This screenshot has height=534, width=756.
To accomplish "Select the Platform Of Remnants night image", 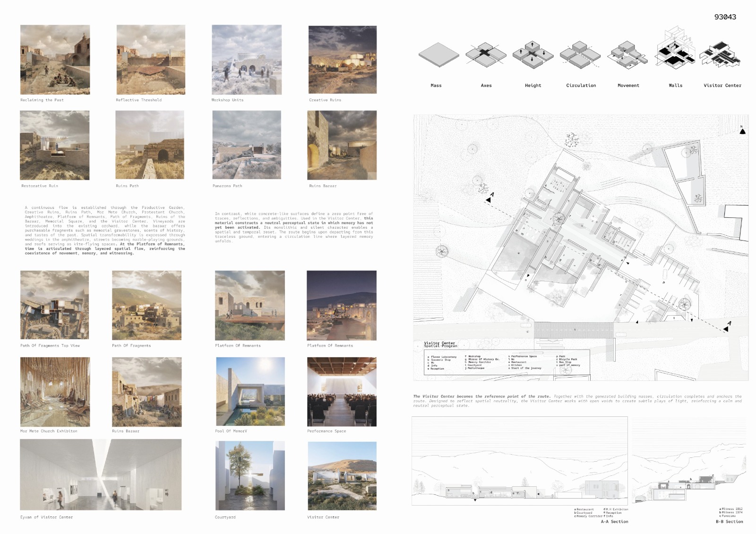I will 342,305.
